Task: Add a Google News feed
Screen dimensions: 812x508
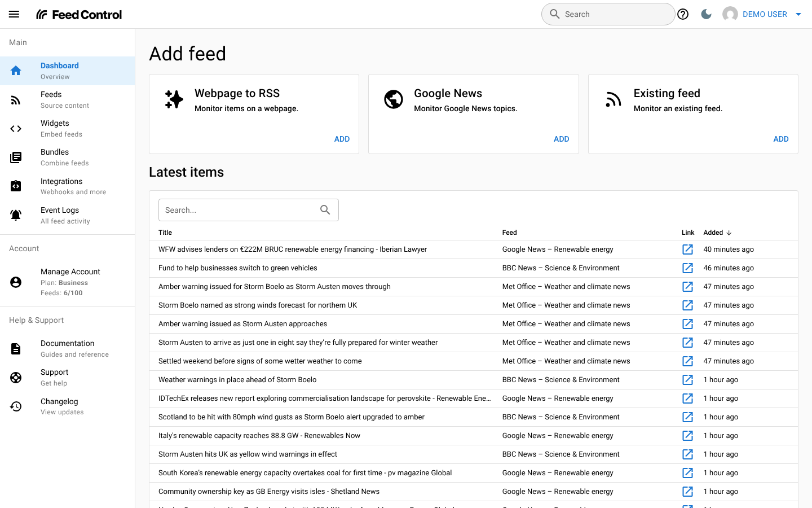Action: [561, 139]
